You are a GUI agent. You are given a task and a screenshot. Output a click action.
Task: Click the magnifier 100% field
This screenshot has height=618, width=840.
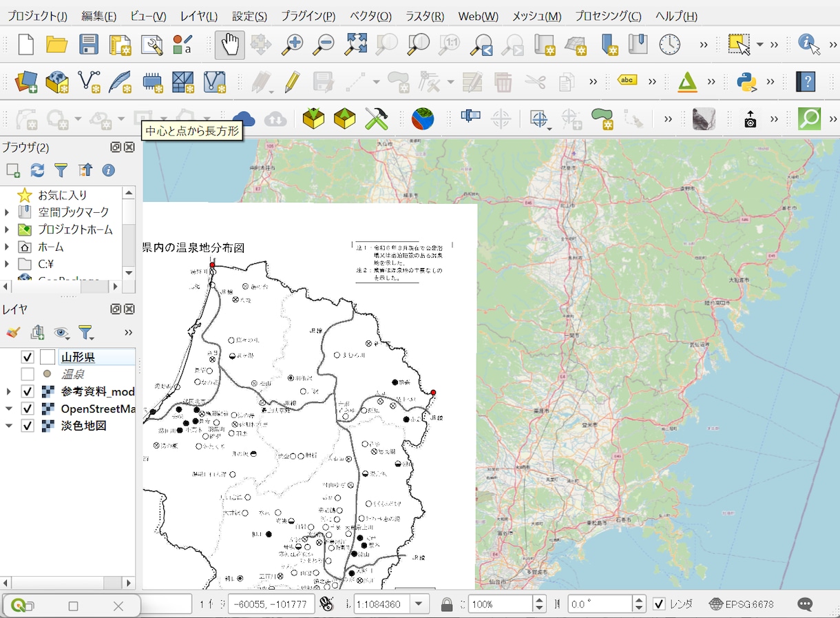click(501, 604)
